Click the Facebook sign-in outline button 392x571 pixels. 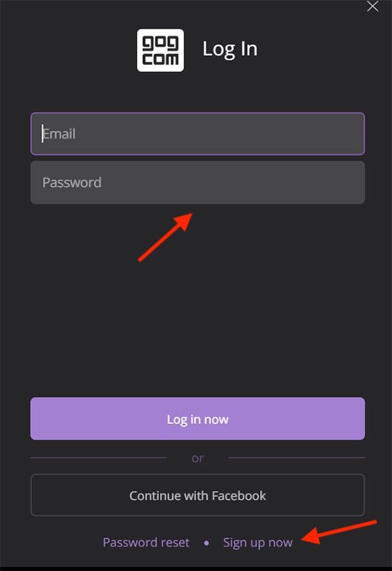pyautogui.click(x=198, y=495)
